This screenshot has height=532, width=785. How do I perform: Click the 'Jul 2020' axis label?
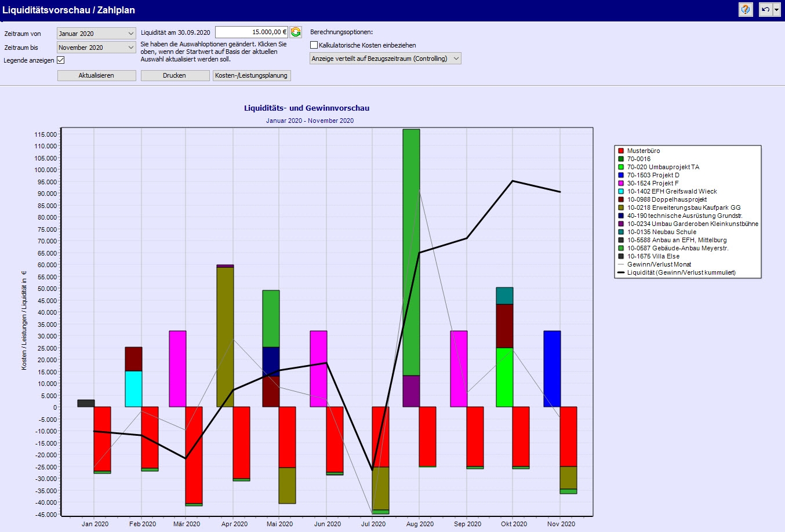(373, 524)
